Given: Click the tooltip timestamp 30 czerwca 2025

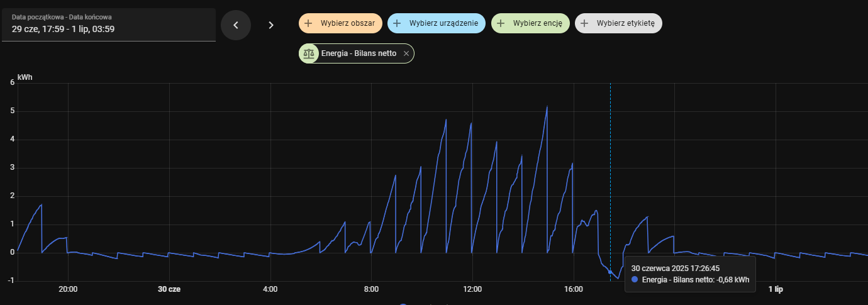Looking at the screenshot, I should tap(676, 268).
